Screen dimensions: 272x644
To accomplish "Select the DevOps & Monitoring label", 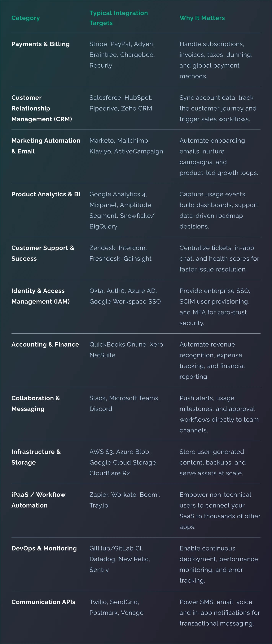I will [44, 548].
